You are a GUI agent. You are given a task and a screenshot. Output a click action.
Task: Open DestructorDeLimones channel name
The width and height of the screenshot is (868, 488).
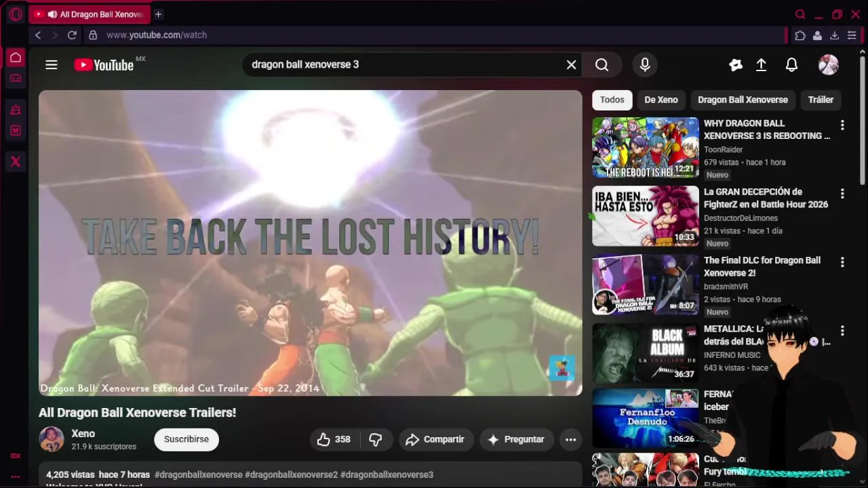(x=741, y=218)
